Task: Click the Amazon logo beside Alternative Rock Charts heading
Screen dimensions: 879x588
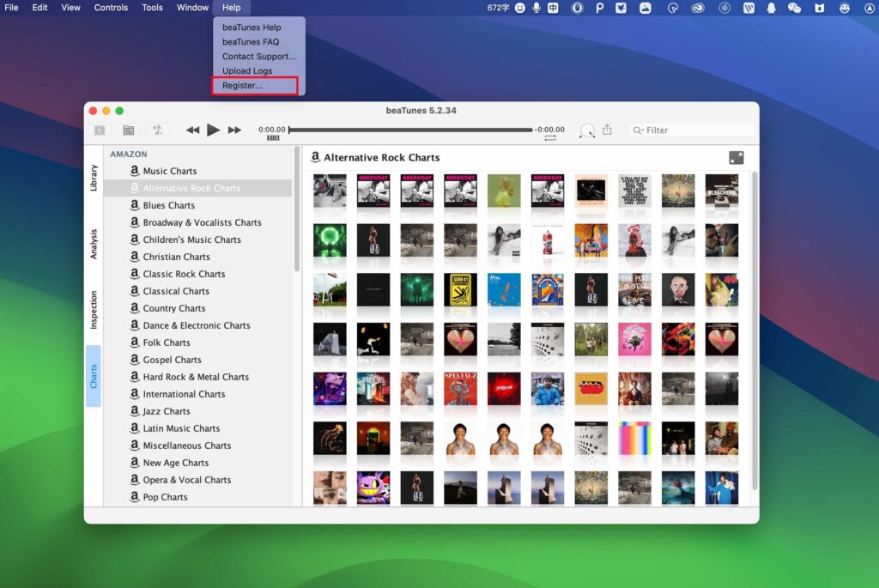Action: coord(318,158)
